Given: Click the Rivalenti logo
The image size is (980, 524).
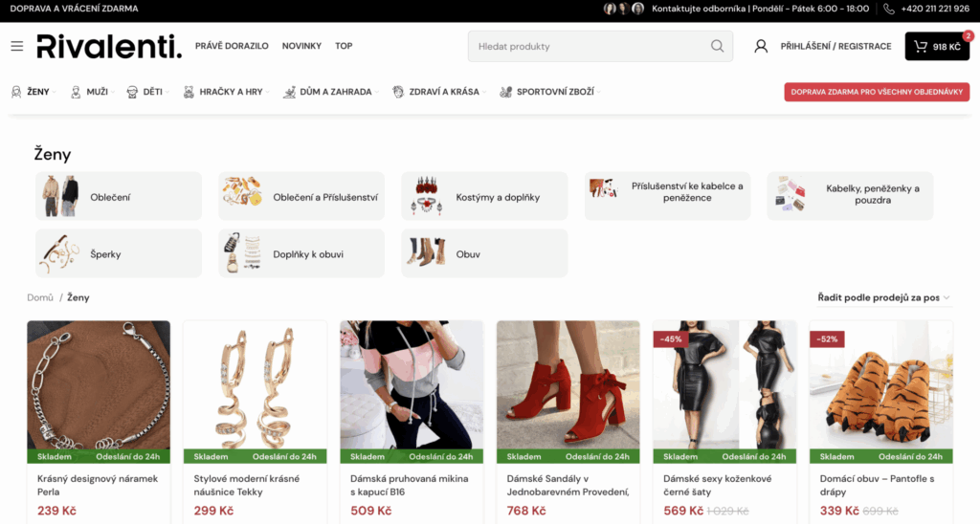Looking at the screenshot, I should (109, 46).
